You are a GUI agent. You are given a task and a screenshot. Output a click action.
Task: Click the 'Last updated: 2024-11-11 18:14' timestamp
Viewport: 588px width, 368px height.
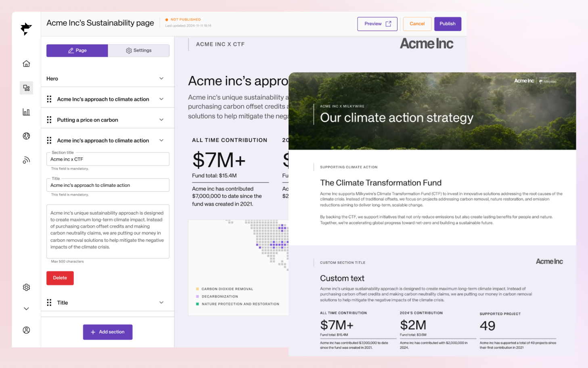point(188,26)
